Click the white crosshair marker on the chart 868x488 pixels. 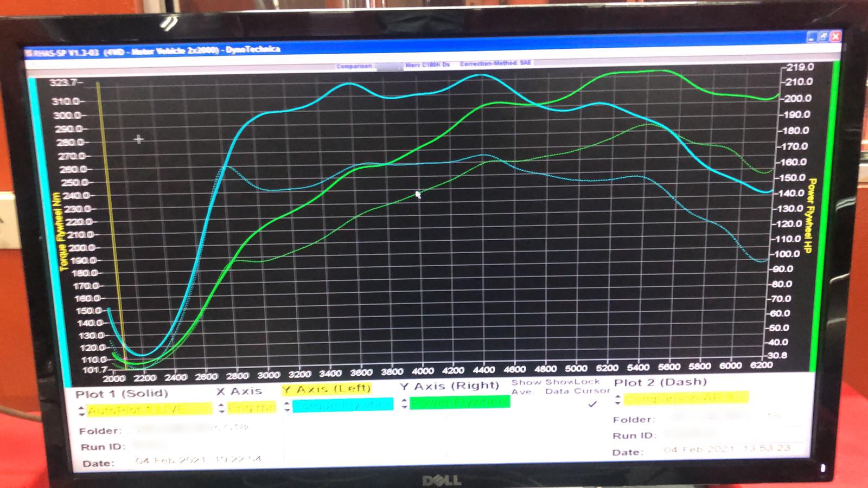point(139,139)
